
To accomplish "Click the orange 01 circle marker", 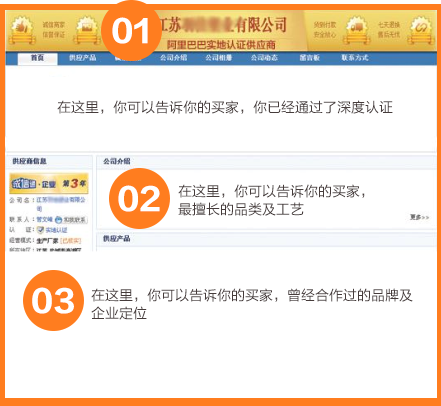I will [131, 31].
